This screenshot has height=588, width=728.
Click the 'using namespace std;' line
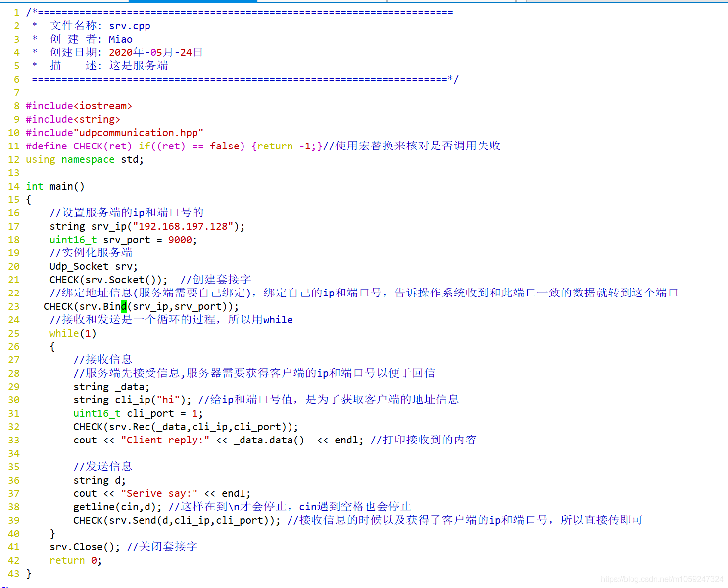point(85,159)
